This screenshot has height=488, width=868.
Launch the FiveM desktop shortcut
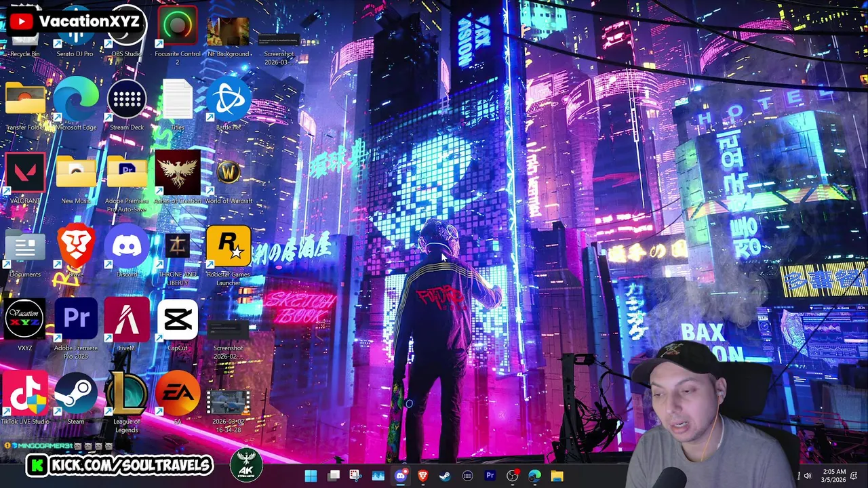[x=127, y=325]
